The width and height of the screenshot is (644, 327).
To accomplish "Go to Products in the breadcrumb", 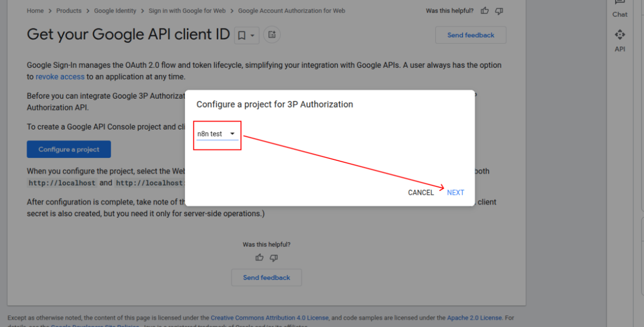I will click(69, 11).
